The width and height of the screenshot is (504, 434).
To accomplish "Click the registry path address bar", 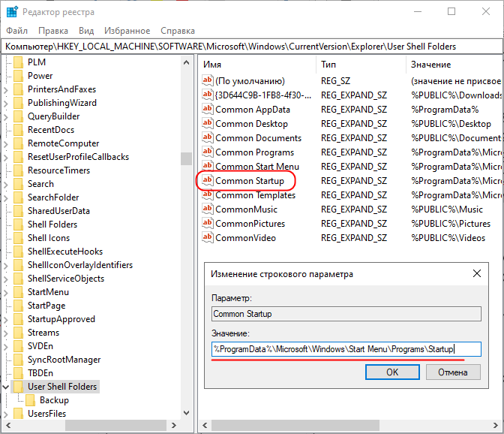I will 252,47.
